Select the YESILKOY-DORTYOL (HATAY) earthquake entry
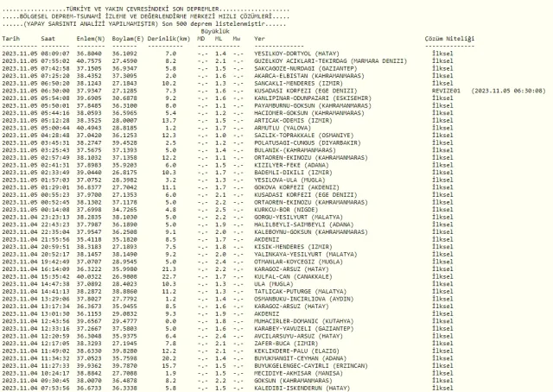Viewport: 553px width, 392px height. (292, 53)
